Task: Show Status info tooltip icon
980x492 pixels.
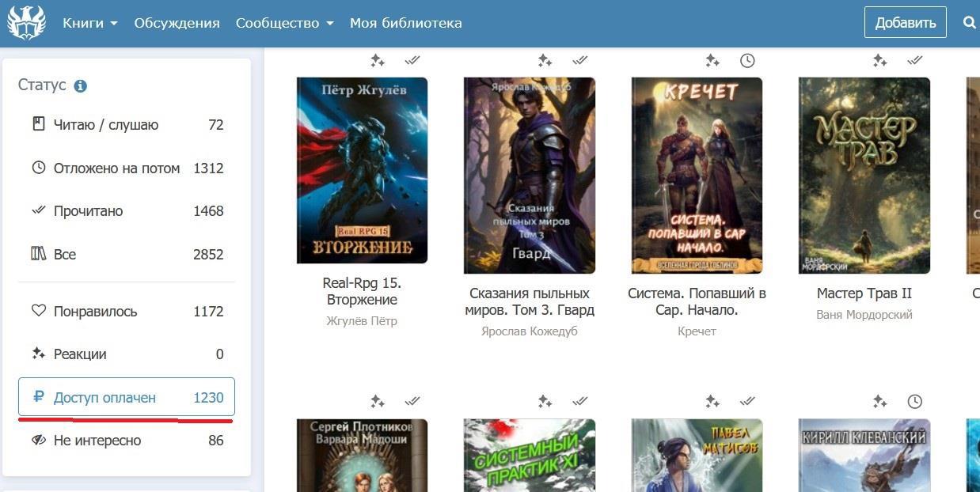Action: [x=80, y=86]
